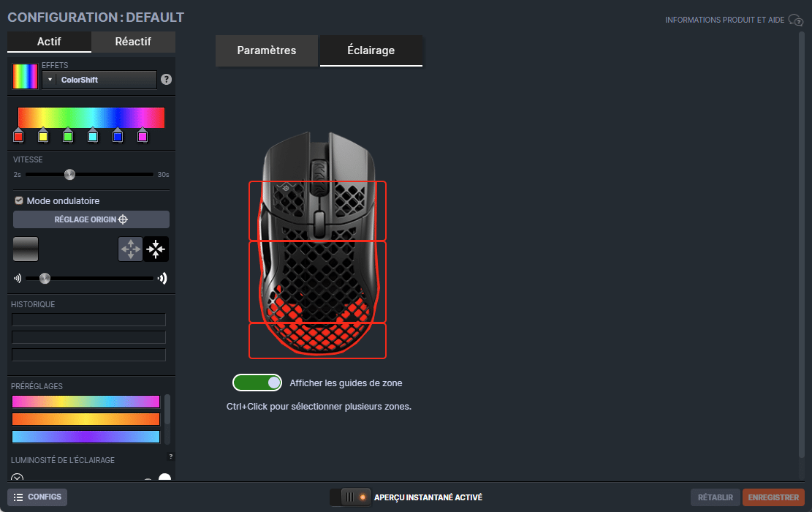Viewport: 812px width, 512px height.
Task: Click the Réglage Origin button
Action: [x=91, y=219]
